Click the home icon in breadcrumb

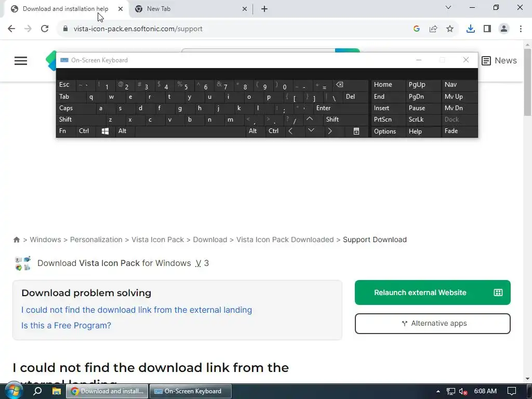point(16,240)
